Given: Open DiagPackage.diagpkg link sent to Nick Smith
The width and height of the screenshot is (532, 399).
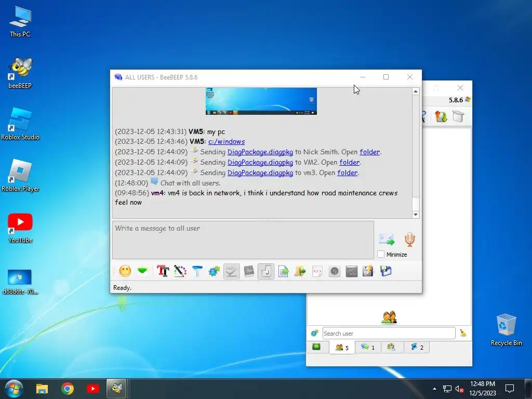Looking at the screenshot, I should click(x=260, y=152).
